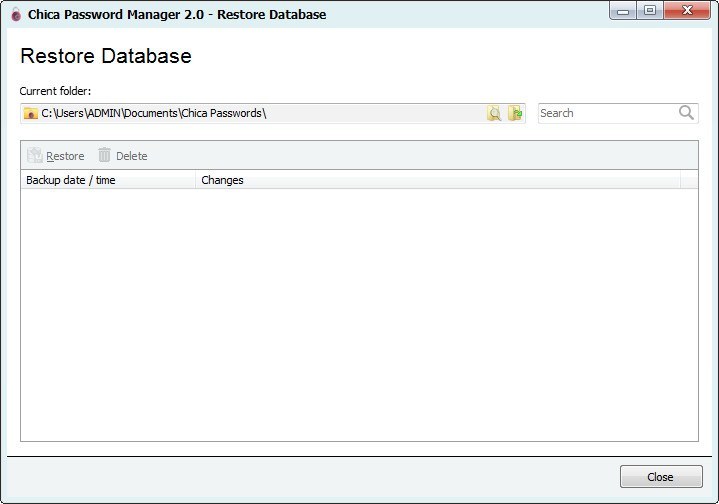Click the open folder icon with green arrow
This screenshot has width=719, height=504.
(x=515, y=113)
